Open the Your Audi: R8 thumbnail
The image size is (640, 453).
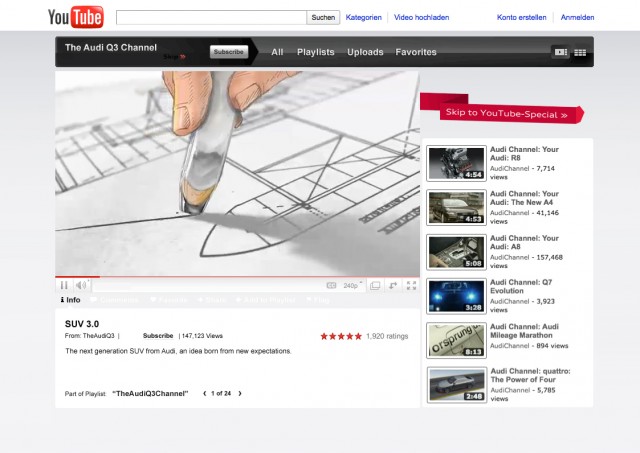[456, 163]
